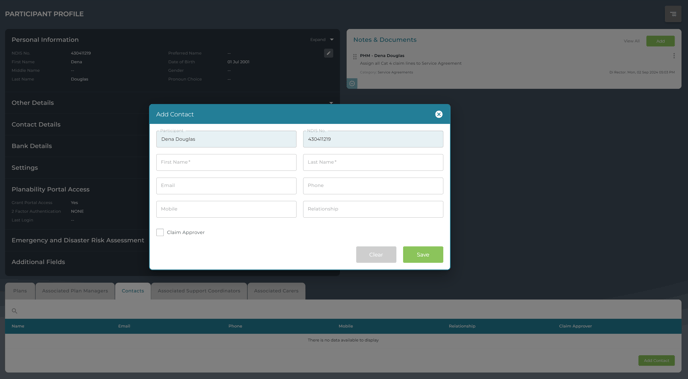The width and height of the screenshot is (688, 379).
Task: Select the 01 Jul 2001 date of birth
Action: click(238, 62)
